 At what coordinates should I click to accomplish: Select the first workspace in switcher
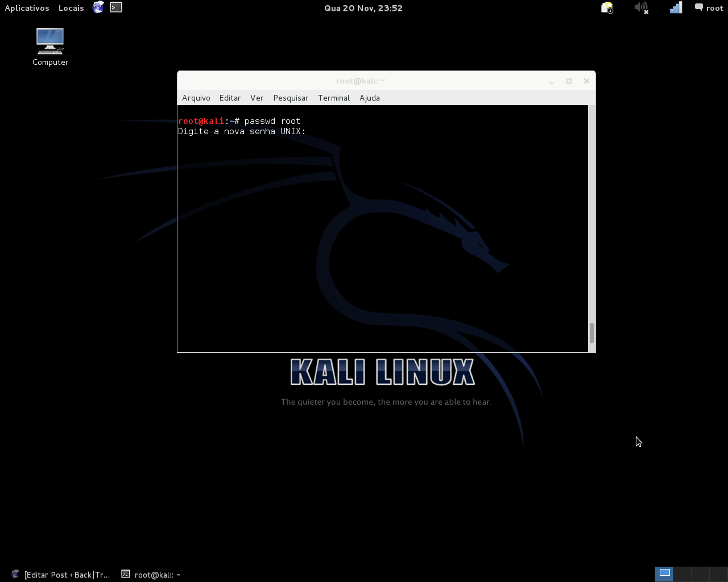(664, 574)
